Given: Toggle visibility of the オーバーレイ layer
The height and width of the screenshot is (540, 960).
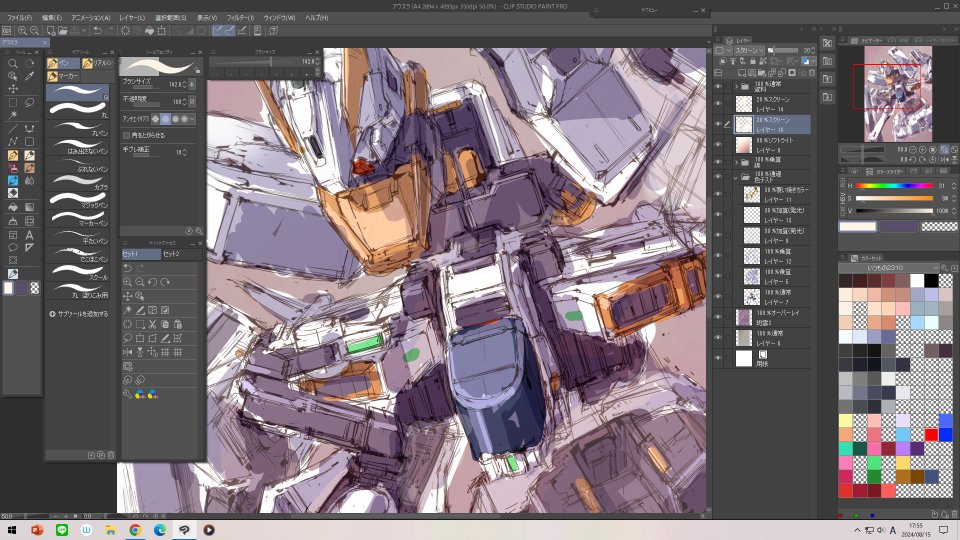Looking at the screenshot, I should 718,317.
